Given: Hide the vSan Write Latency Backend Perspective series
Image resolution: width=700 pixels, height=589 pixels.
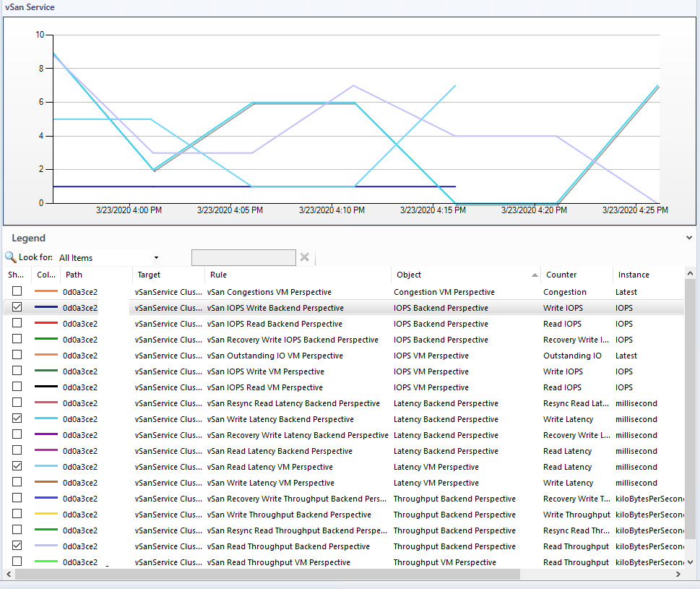Looking at the screenshot, I should pos(17,418).
